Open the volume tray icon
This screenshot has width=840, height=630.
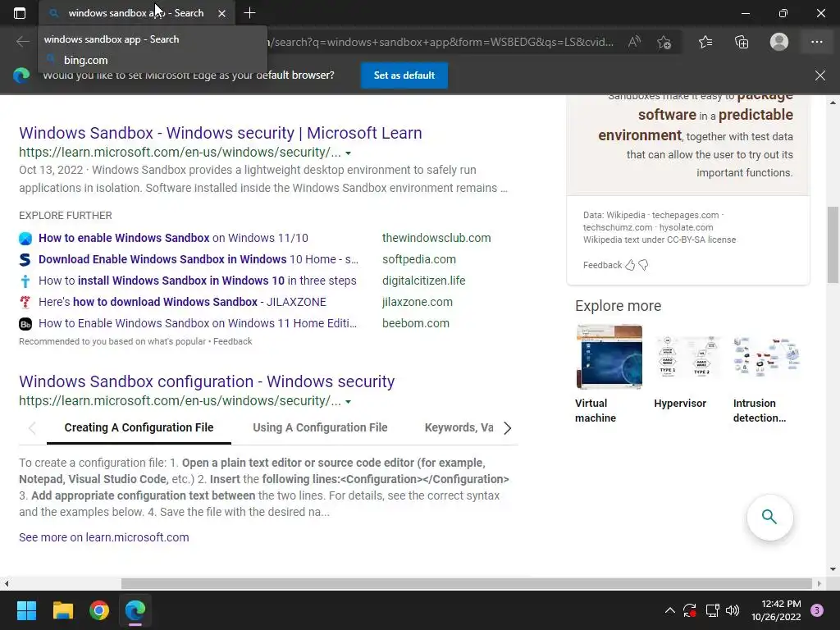[733, 610]
